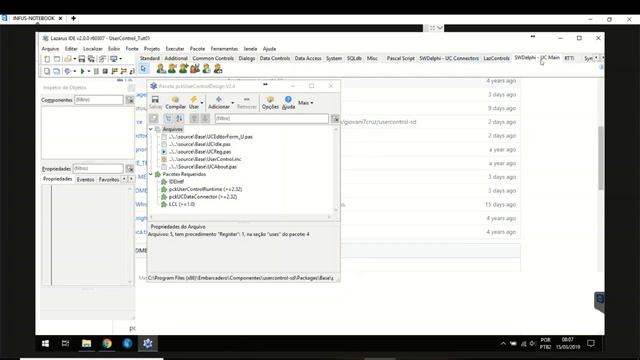Select the LCL required package
The height and width of the screenshot is (360, 640).
tap(182, 204)
